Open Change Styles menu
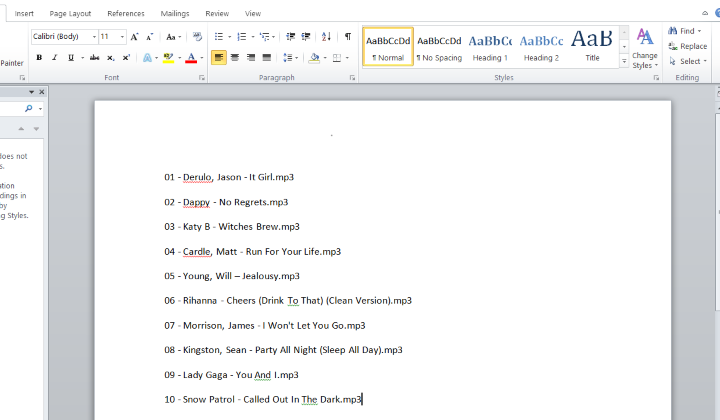Image resolution: width=720 pixels, height=420 pixels. point(645,49)
